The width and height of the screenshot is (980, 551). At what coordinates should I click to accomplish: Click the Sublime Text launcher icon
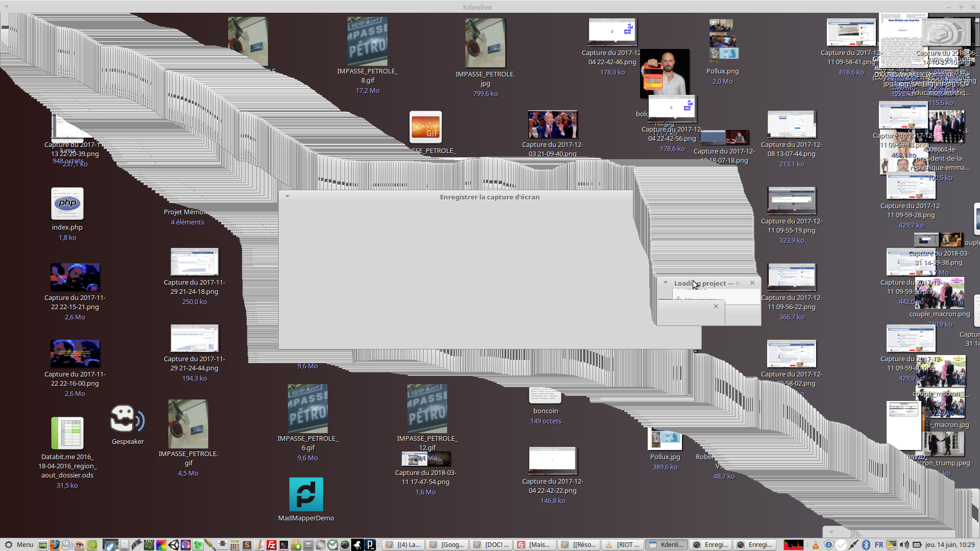(x=247, y=545)
